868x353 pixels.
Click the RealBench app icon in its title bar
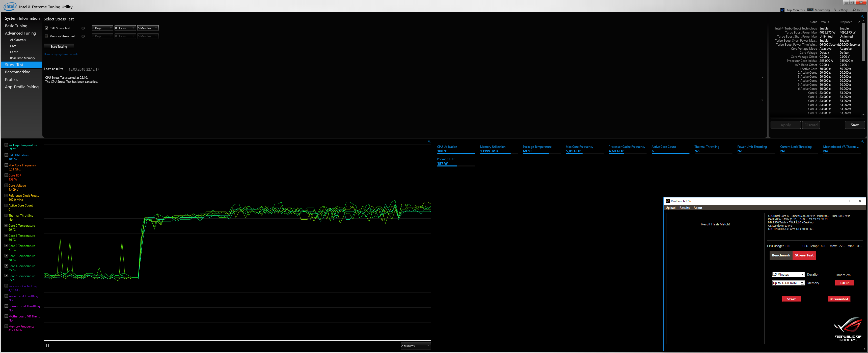[x=667, y=201]
